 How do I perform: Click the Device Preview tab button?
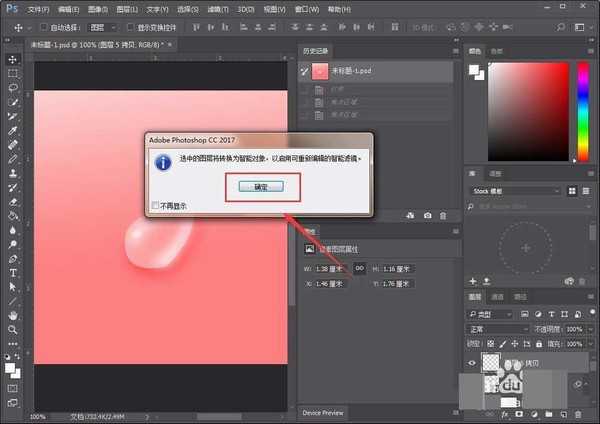322,412
